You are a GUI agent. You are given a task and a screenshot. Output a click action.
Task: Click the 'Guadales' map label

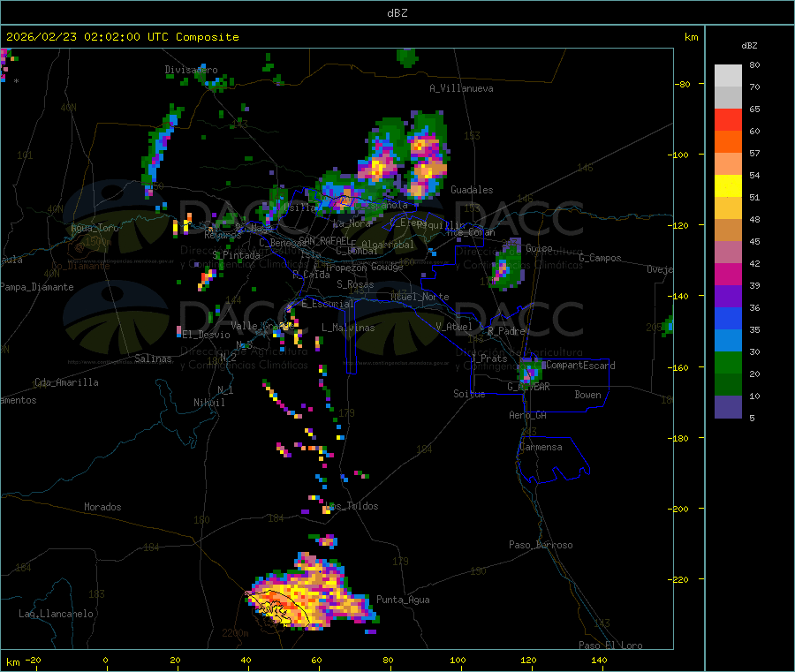[x=472, y=190]
